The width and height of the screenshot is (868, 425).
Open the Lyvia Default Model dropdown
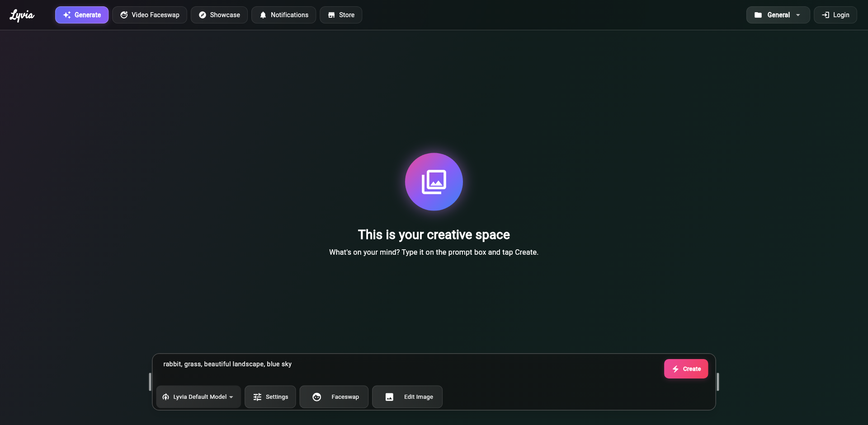click(x=198, y=397)
